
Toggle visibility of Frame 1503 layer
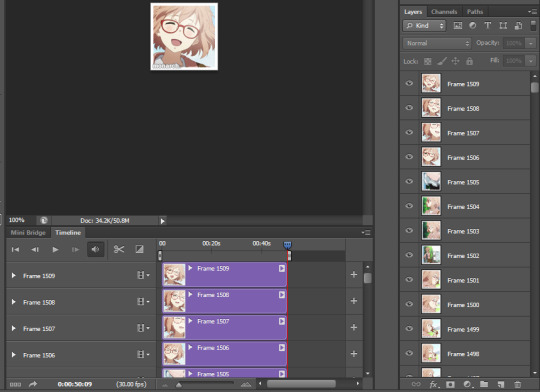pos(409,230)
